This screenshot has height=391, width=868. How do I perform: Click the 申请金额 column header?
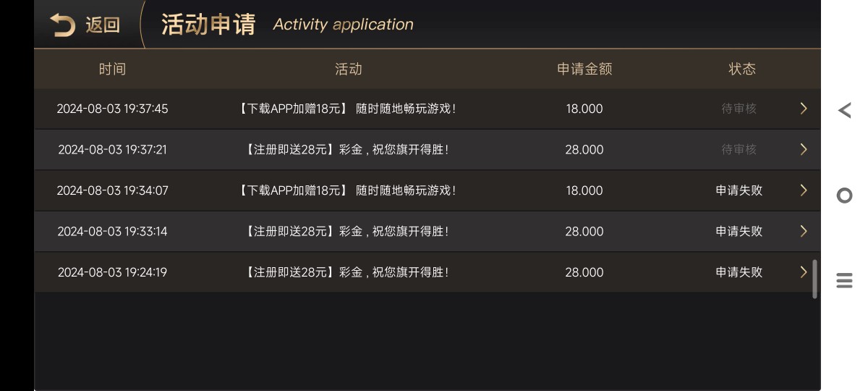(x=584, y=69)
